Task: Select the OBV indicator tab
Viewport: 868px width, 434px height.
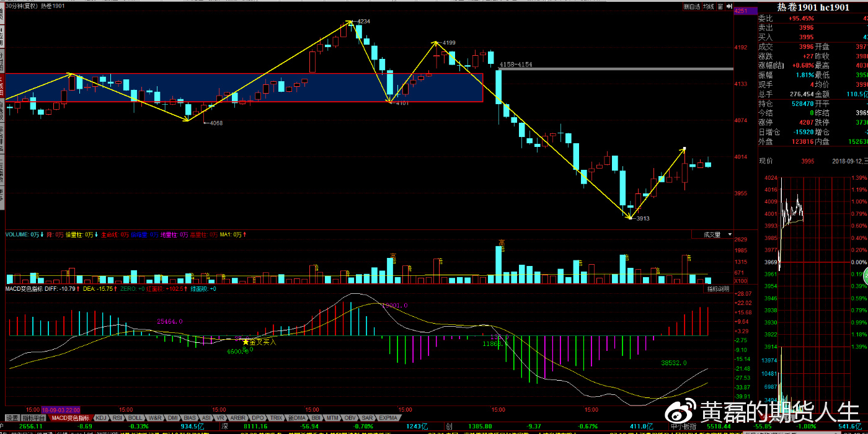Action: coord(351,418)
